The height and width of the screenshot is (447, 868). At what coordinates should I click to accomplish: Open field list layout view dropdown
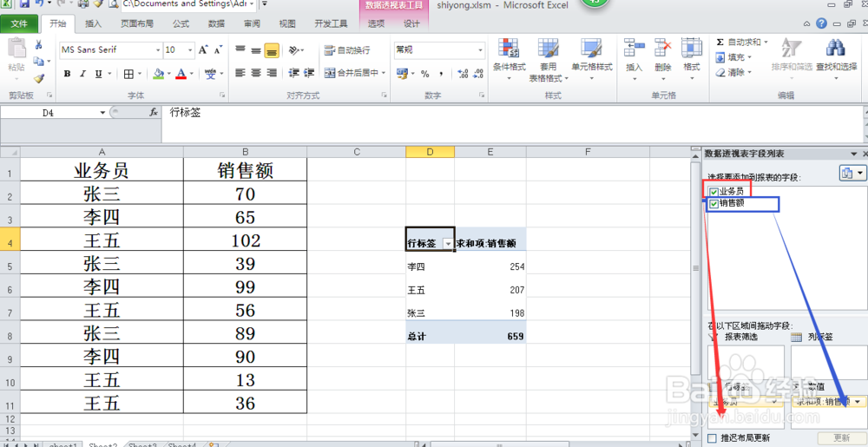[x=852, y=173]
